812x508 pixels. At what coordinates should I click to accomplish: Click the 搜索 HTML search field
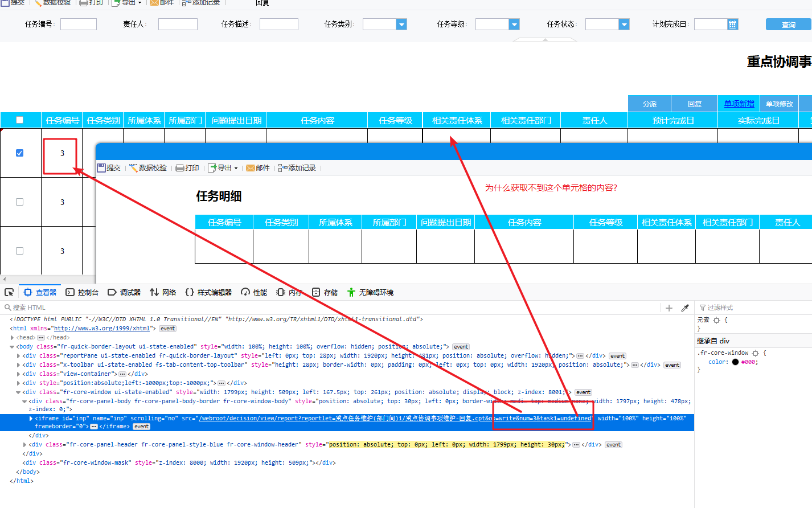(x=330, y=308)
